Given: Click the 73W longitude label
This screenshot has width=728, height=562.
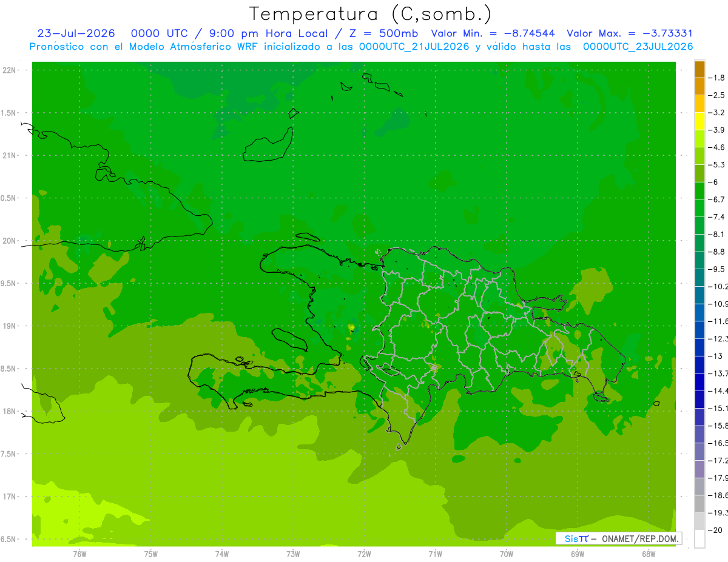Looking at the screenshot, I should click(x=293, y=554).
